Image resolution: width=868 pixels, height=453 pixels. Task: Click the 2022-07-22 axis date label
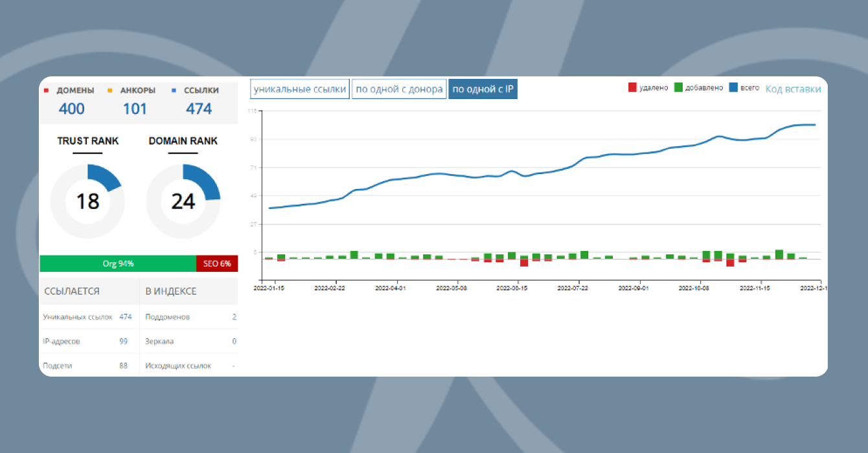pyautogui.click(x=573, y=289)
